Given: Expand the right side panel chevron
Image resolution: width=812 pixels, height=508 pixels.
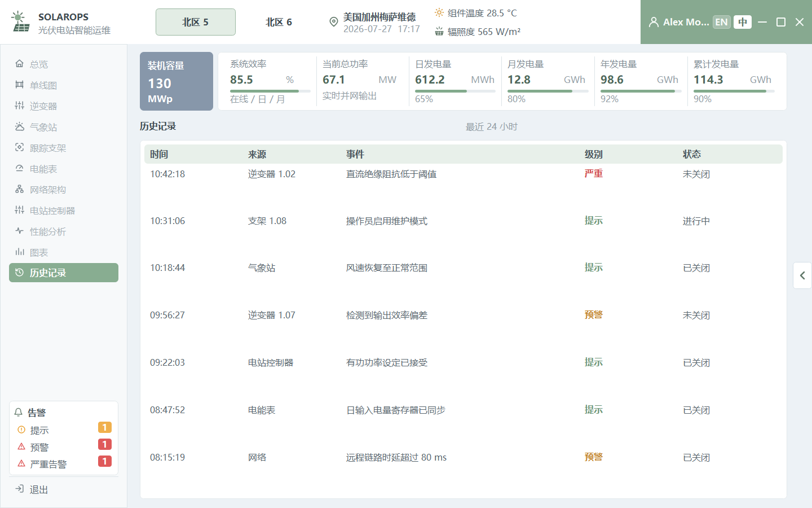Looking at the screenshot, I should tap(802, 275).
